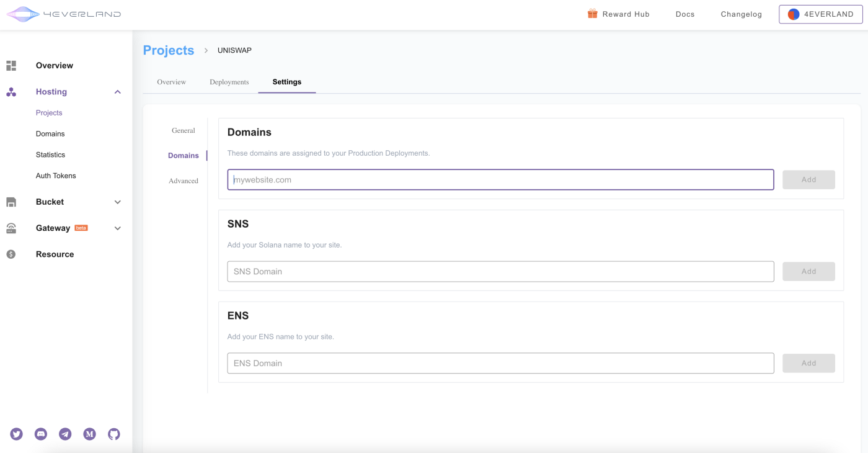Screen dimensions: 868x453
Task: Focus the ENS Domain input field
Action: point(500,363)
